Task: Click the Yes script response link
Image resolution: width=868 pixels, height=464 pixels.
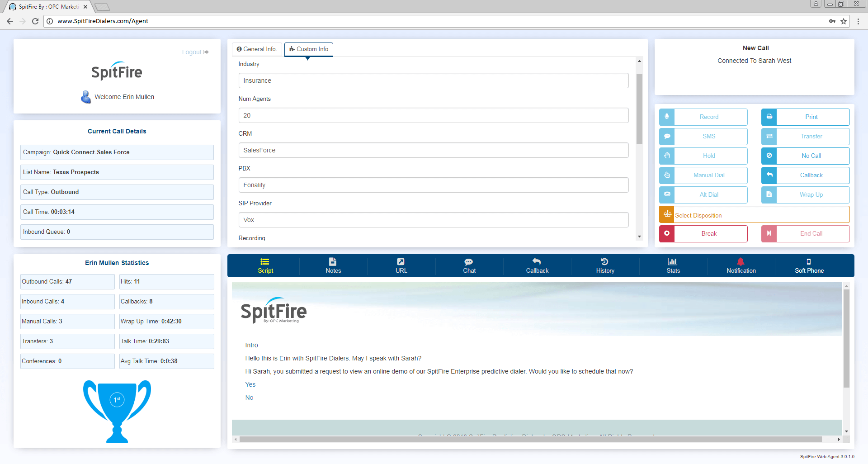Action: pyautogui.click(x=250, y=384)
